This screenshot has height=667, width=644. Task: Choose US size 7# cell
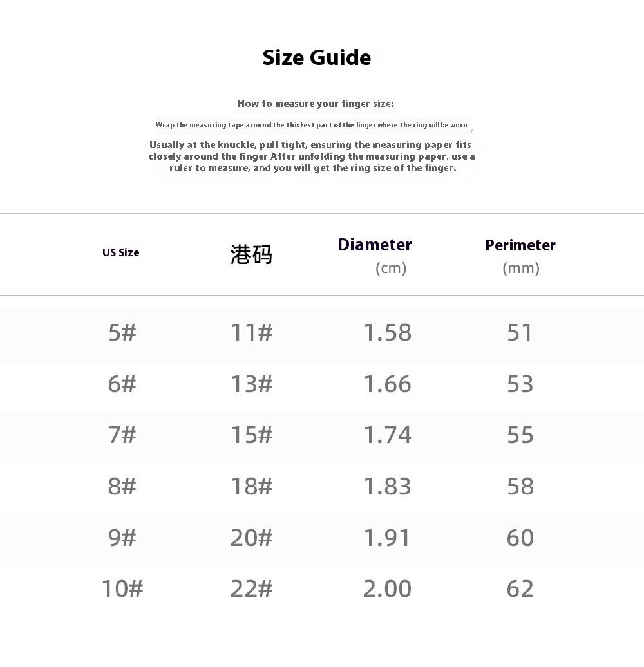[122, 435]
